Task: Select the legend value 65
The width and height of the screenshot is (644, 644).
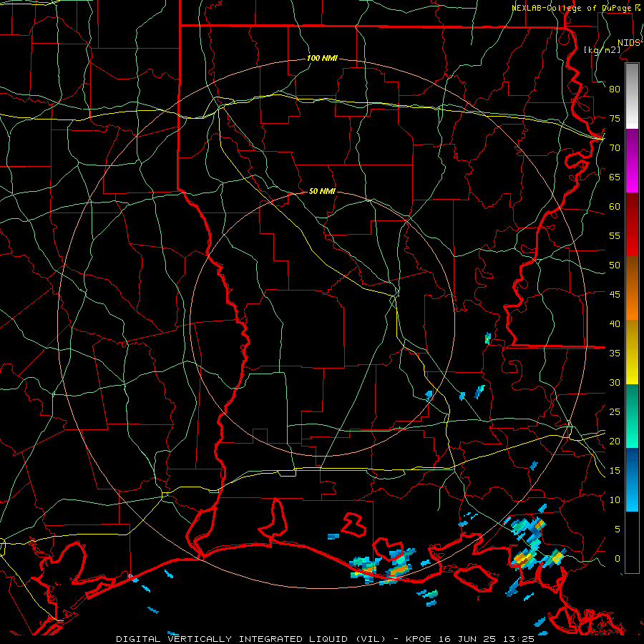Action: (615, 177)
